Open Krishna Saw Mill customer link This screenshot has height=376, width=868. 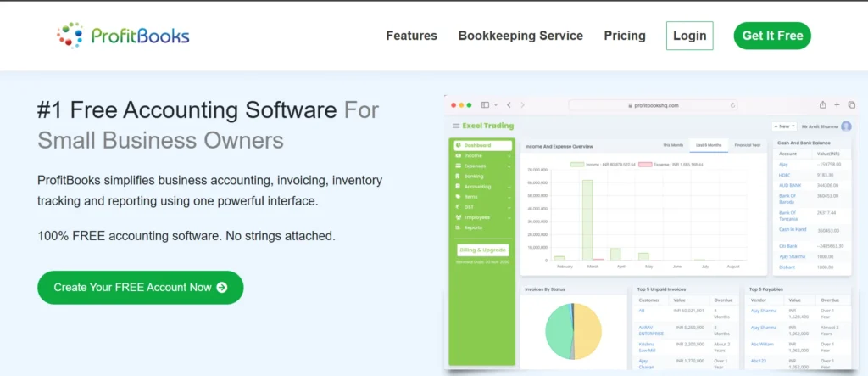click(647, 347)
